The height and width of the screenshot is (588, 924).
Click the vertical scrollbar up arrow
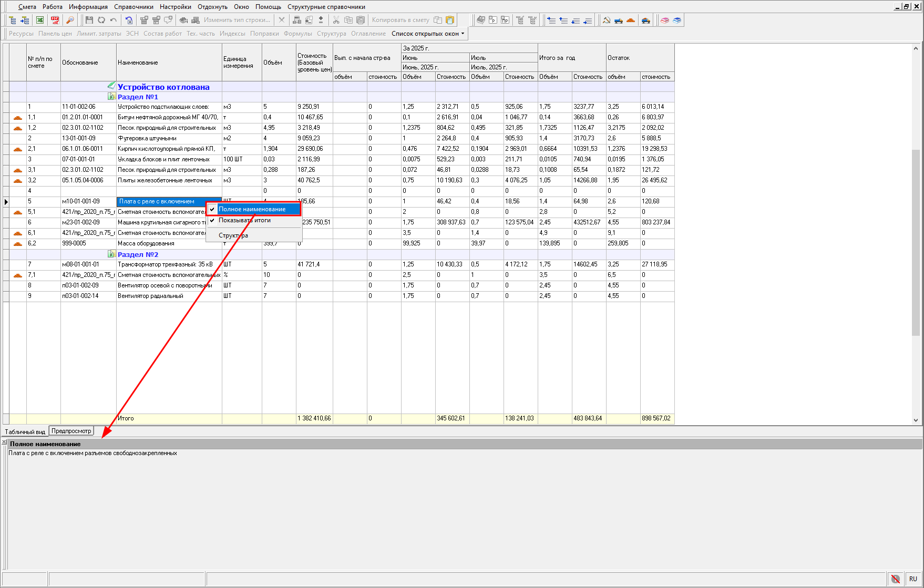pyautogui.click(x=916, y=48)
